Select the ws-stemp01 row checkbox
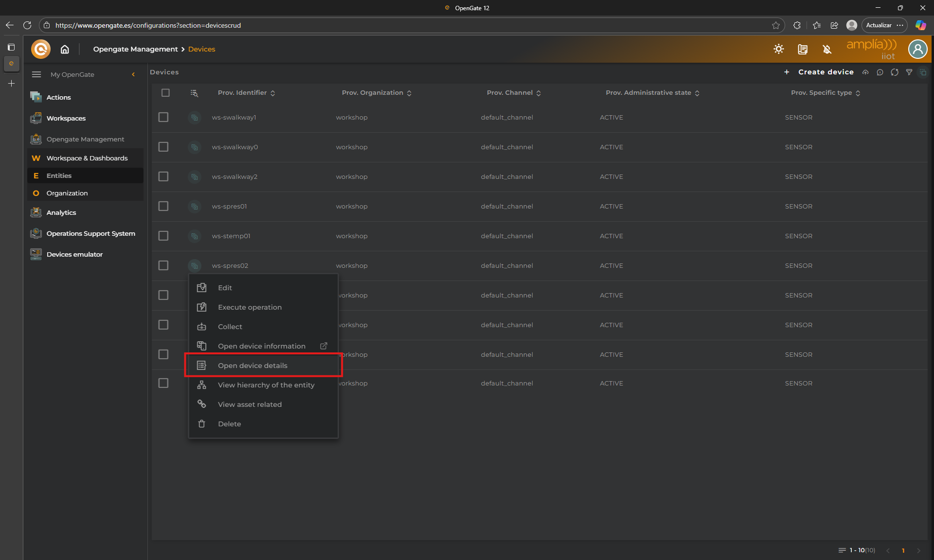The width and height of the screenshot is (934, 560). click(163, 236)
